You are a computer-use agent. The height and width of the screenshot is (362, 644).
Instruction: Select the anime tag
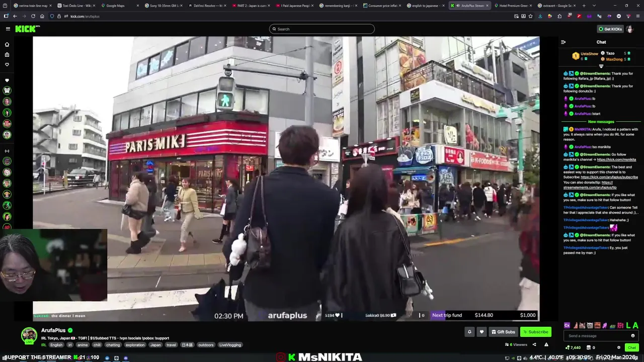click(x=83, y=345)
